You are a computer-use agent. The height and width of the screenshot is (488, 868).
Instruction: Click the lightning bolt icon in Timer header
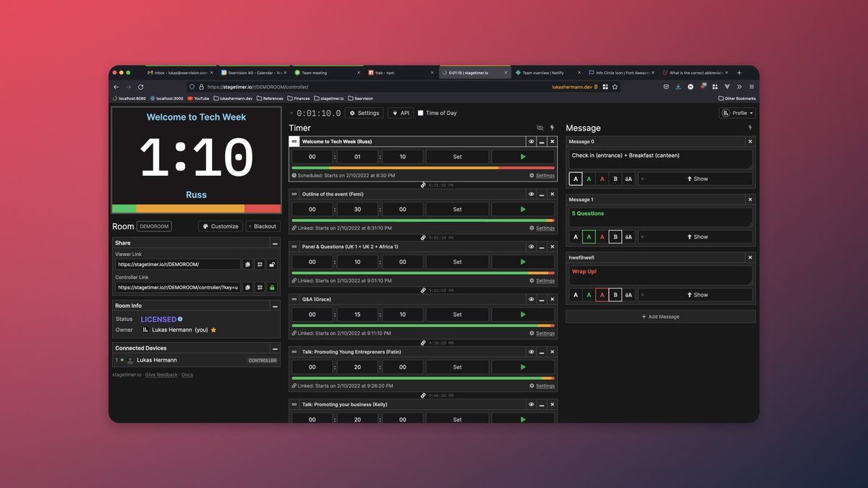pyautogui.click(x=552, y=128)
